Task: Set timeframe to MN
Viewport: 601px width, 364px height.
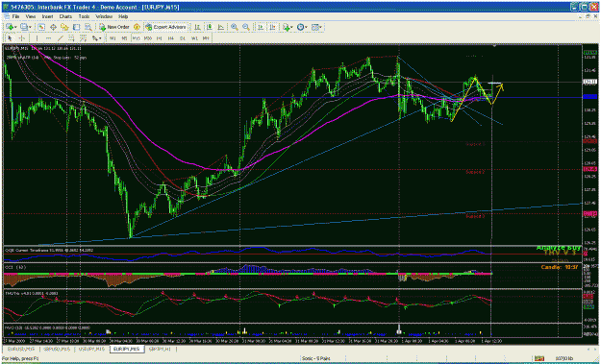Action: point(206,38)
